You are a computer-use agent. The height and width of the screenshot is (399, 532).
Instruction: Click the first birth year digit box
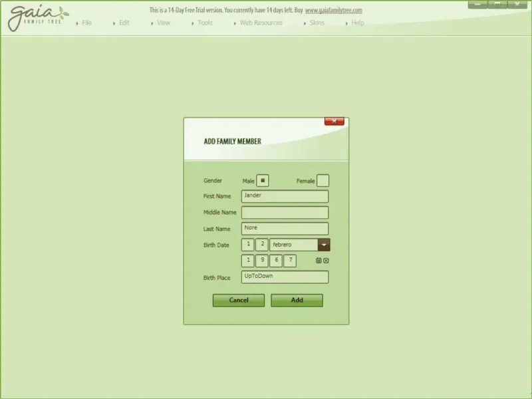[248, 261]
